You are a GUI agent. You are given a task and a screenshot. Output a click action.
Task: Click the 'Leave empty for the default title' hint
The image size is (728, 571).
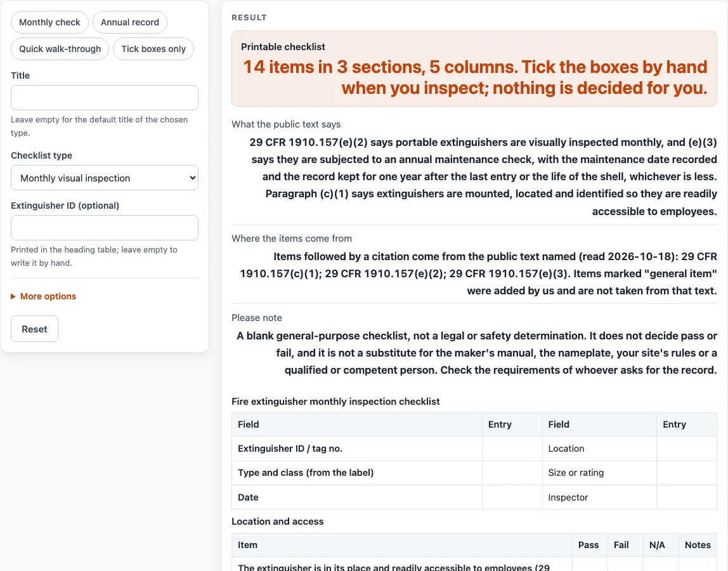[100, 126]
